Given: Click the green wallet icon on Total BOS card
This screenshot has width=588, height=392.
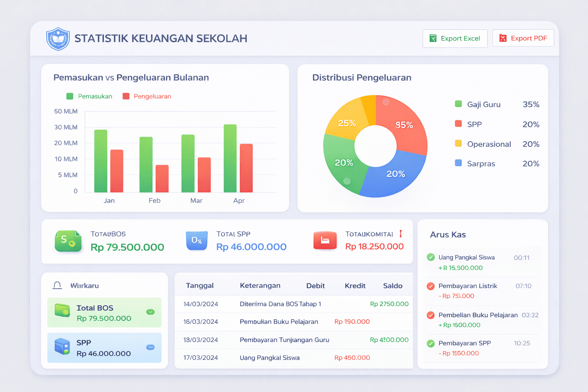Looking at the screenshot, I should [62, 312].
